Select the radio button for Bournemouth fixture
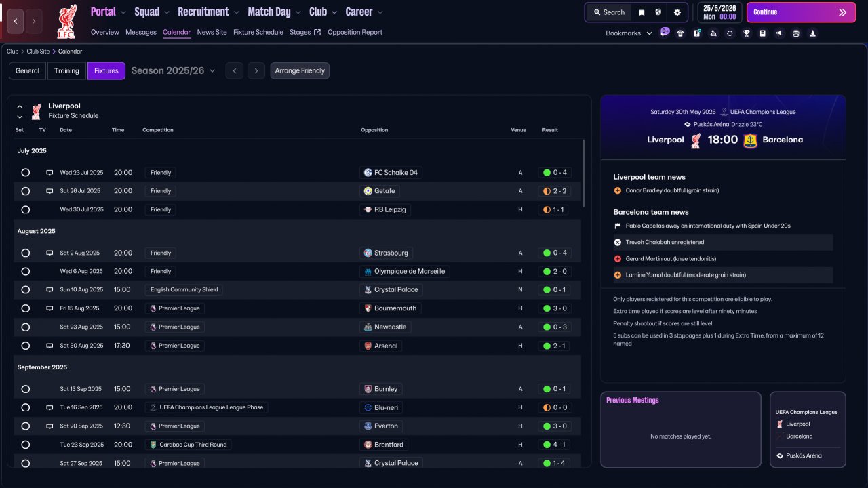The height and width of the screenshot is (488, 868). point(26,308)
